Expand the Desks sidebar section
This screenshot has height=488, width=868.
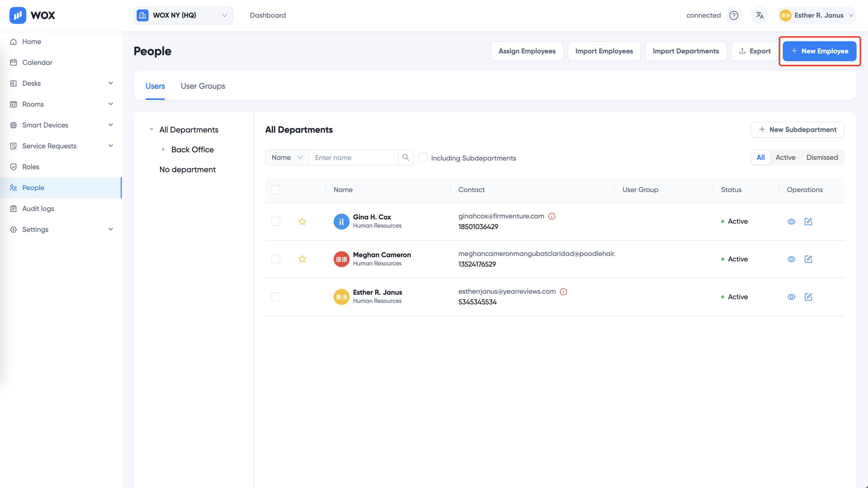click(111, 83)
